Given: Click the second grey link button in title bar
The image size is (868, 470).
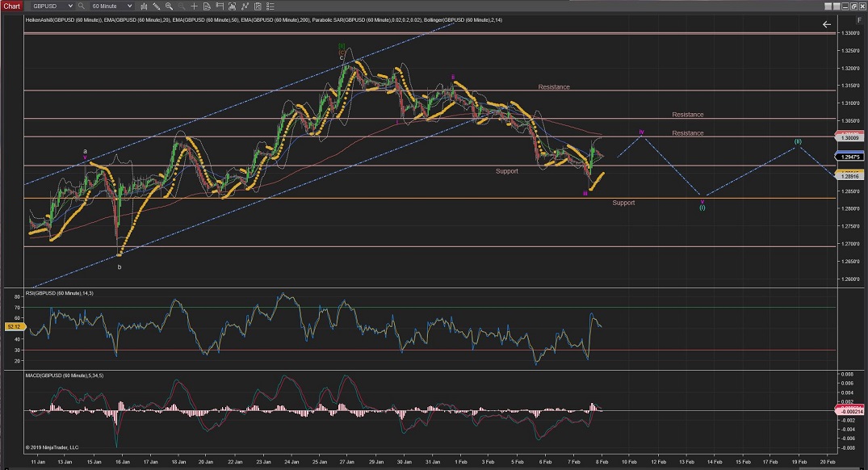Looking at the screenshot, I should coord(837,6).
